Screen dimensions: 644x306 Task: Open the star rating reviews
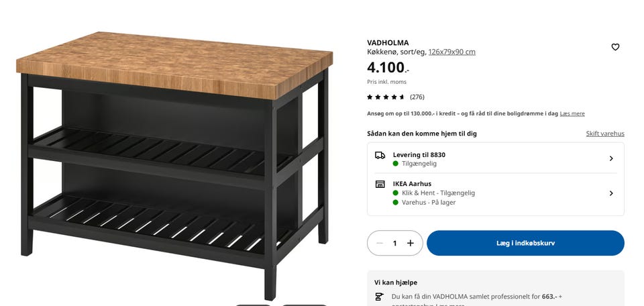pos(386,97)
